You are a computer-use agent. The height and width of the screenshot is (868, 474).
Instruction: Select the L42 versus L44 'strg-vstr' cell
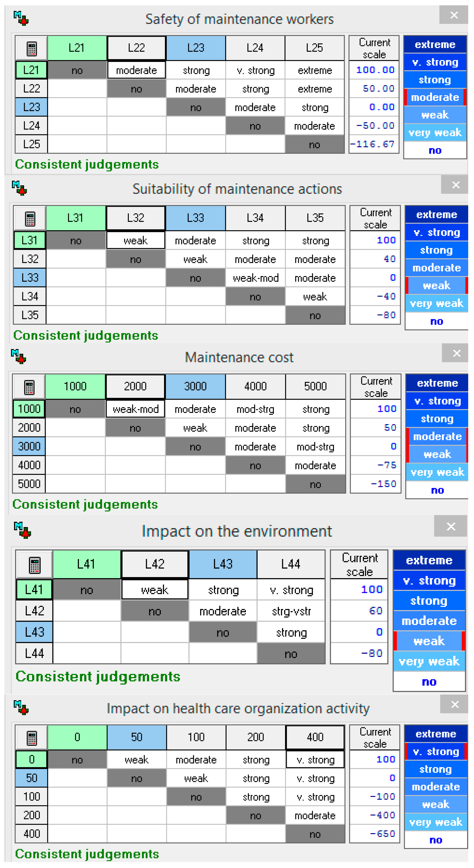(x=291, y=611)
